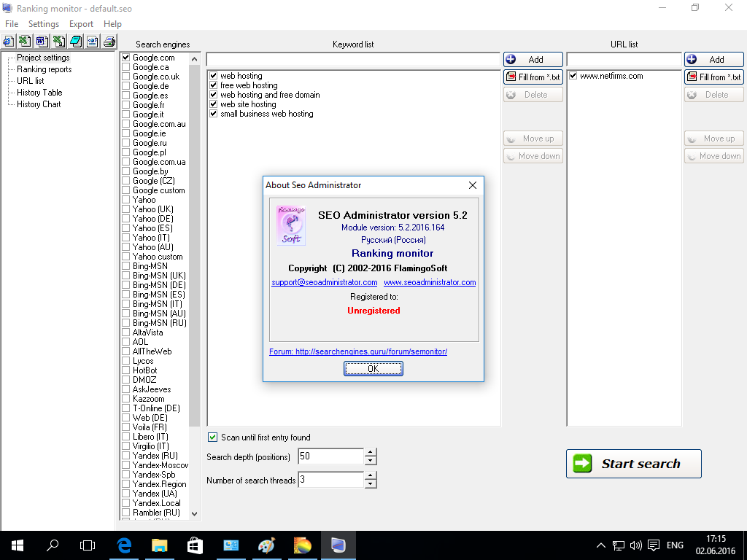Viewport: 747px width, 560px height.
Task: Decrease number of search threads
Action: [371, 484]
